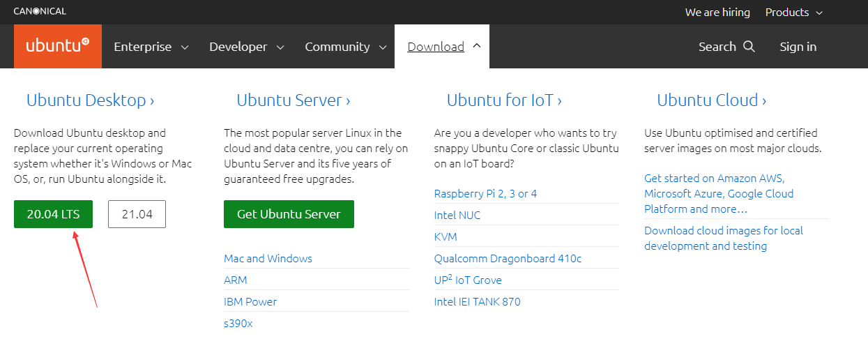The width and height of the screenshot is (868, 339).
Task: Click the Canonical logo text
Action: coord(40,12)
